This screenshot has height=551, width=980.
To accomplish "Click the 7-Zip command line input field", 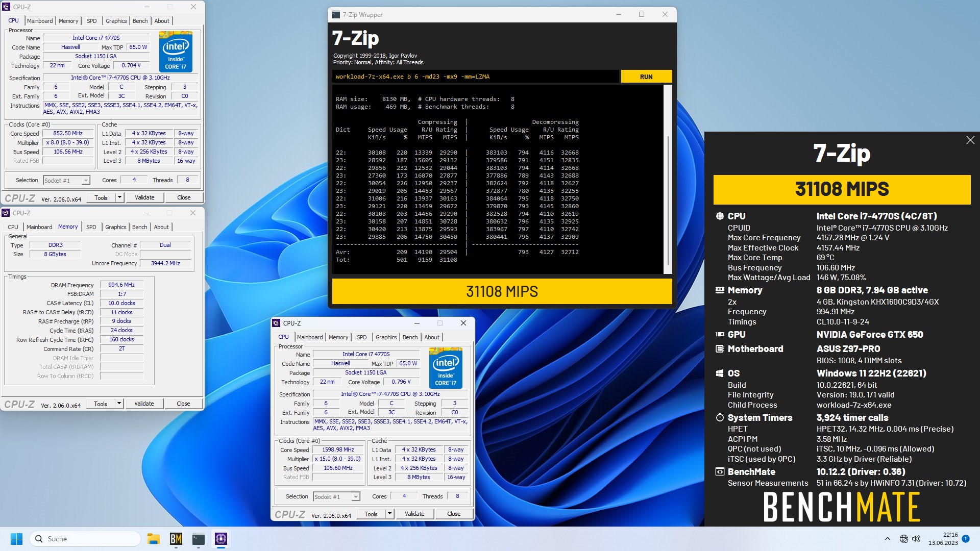I will tap(475, 77).
